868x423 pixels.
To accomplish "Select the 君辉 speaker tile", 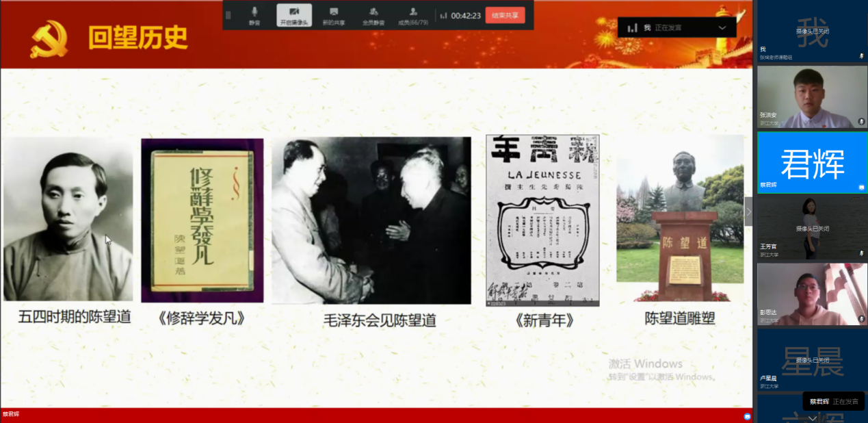I will tap(812, 162).
